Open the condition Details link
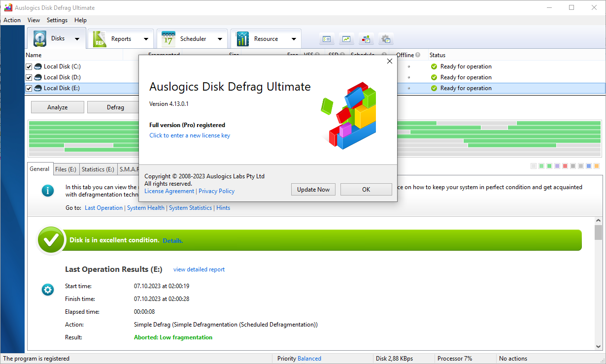Image resolution: width=606 pixels, height=364 pixels. click(x=173, y=241)
